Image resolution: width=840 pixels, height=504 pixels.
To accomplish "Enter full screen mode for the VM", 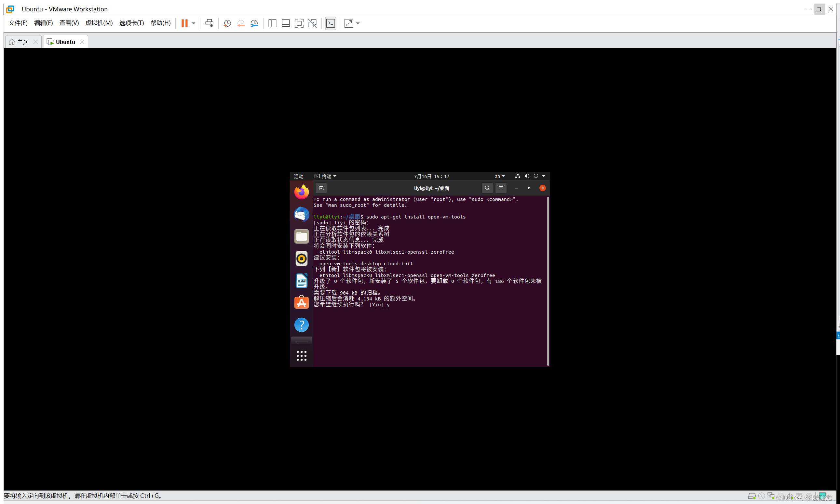I will point(299,23).
